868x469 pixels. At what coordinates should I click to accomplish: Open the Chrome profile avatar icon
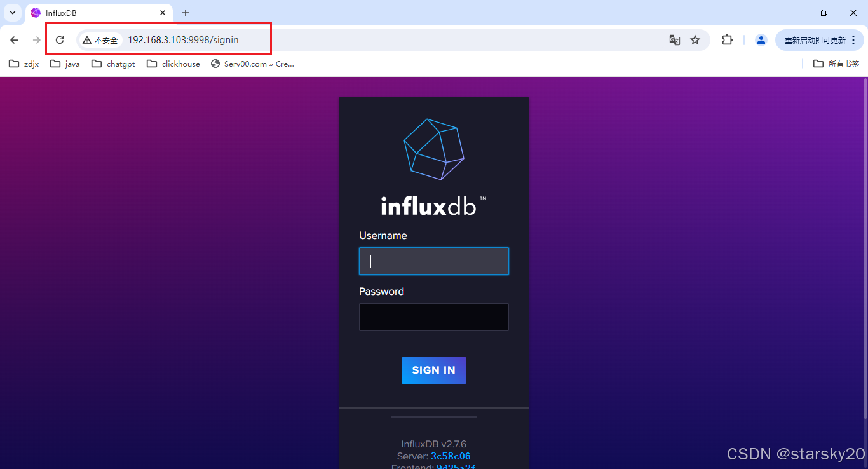pos(761,39)
